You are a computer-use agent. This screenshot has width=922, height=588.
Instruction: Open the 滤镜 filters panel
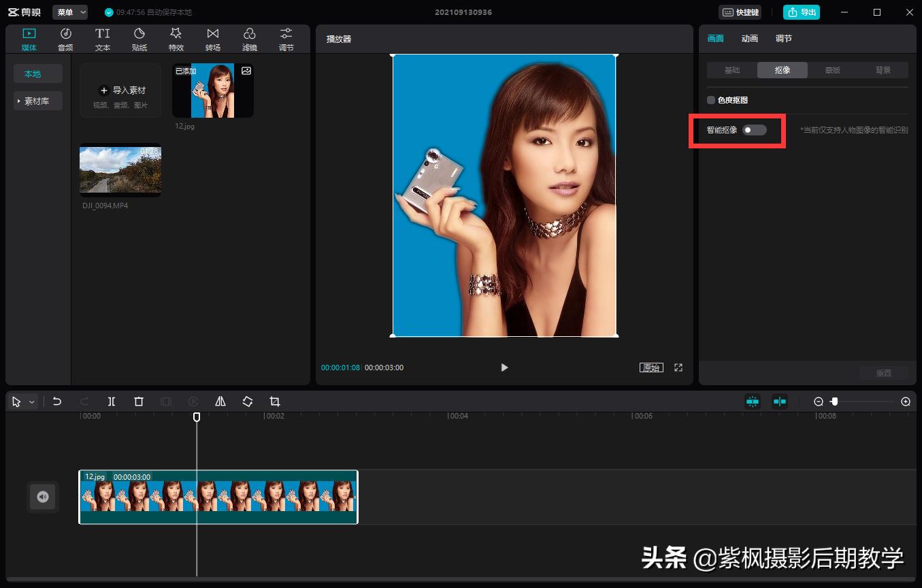pos(250,39)
